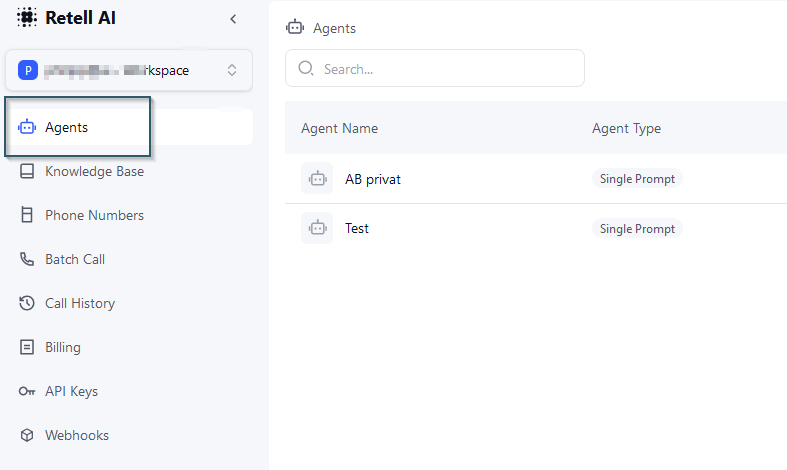Click the Single Prompt badge for Test
This screenshot has width=787, height=470.
coord(637,228)
